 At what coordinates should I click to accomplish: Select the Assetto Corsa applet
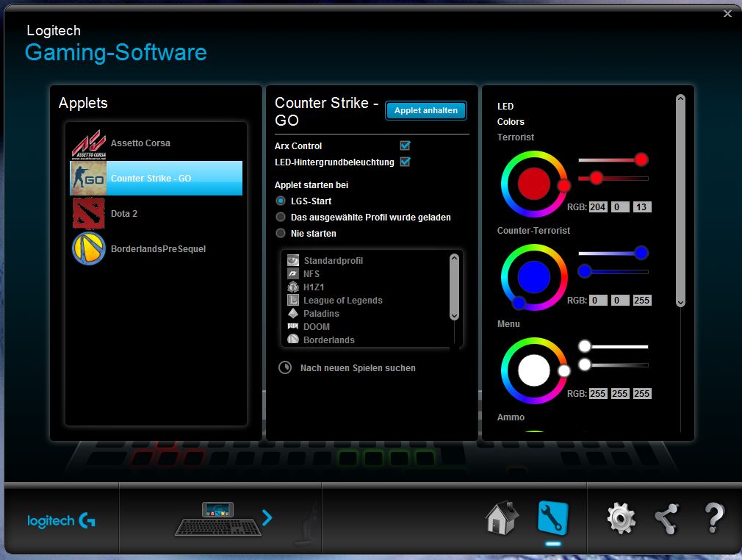tap(156, 143)
